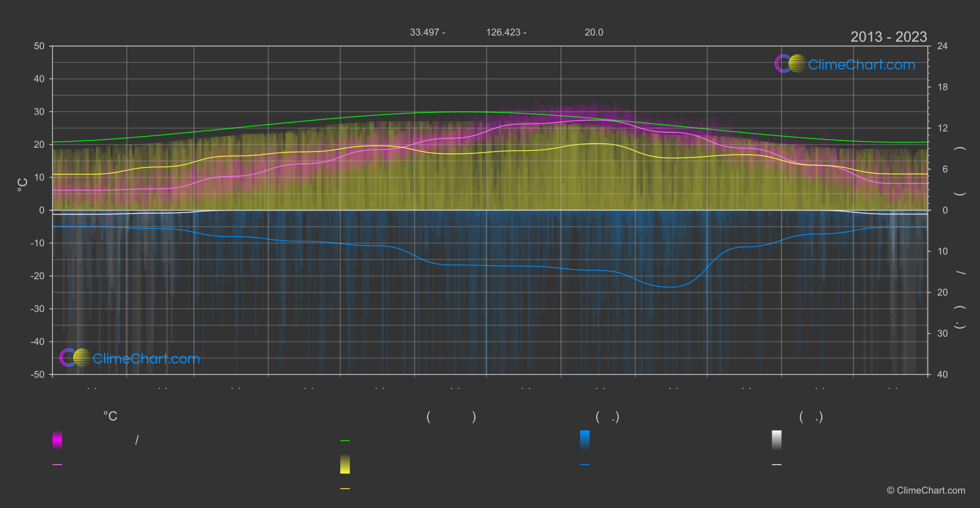Image resolution: width=980 pixels, height=508 pixels.
Task: Click the "-50" temperature axis tick label
Action: click(37, 374)
